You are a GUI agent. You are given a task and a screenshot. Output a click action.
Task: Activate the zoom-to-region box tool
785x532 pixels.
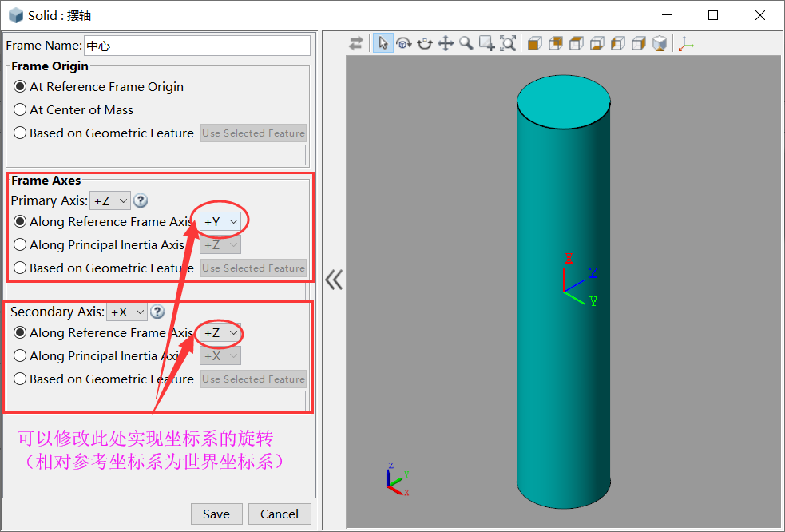(x=486, y=43)
